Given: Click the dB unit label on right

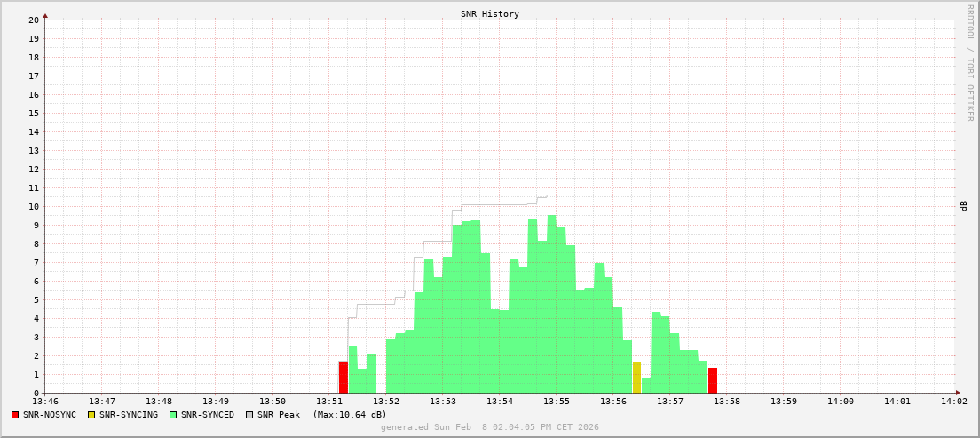Looking at the screenshot, I should (x=963, y=206).
